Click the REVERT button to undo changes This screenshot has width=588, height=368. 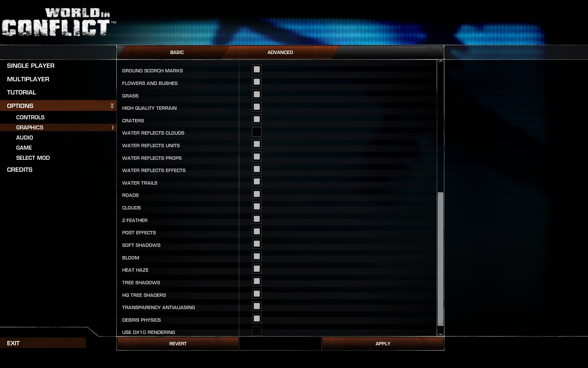pos(177,343)
